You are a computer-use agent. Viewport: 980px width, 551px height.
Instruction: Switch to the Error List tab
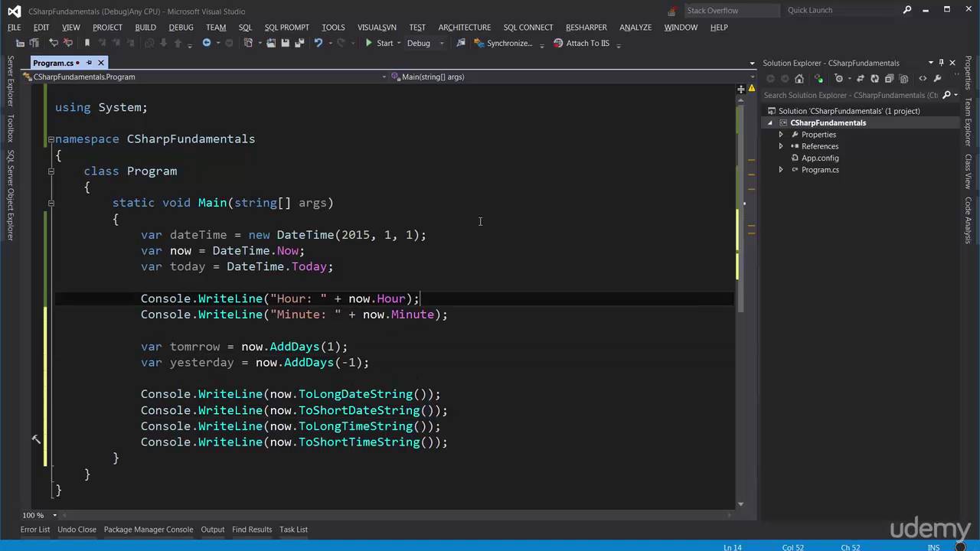34,530
